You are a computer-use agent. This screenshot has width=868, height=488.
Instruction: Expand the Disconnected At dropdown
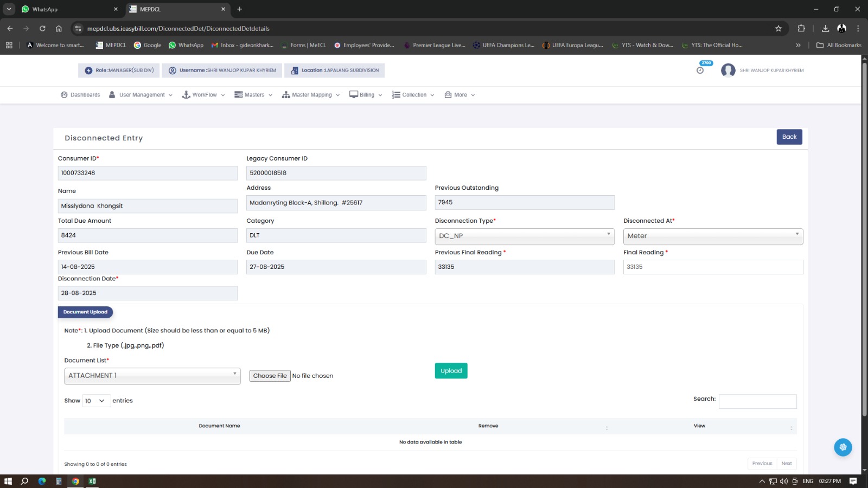(712, 236)
